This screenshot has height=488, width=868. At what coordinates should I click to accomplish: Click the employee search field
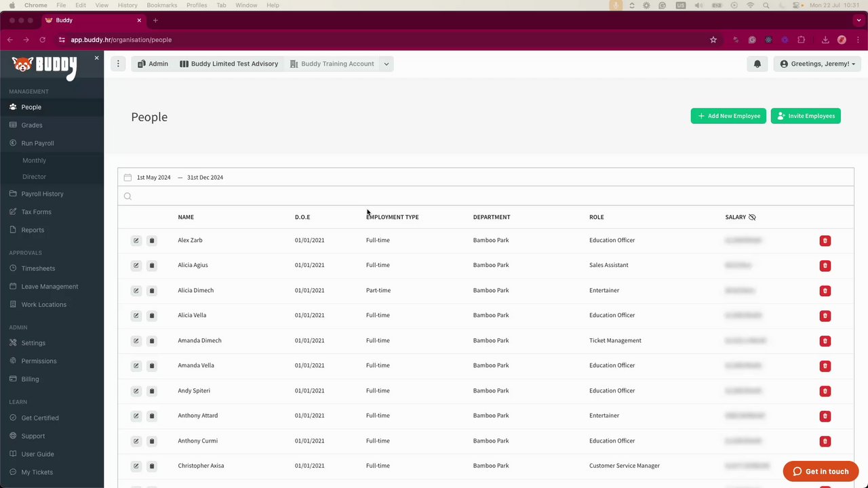point(486,197)
